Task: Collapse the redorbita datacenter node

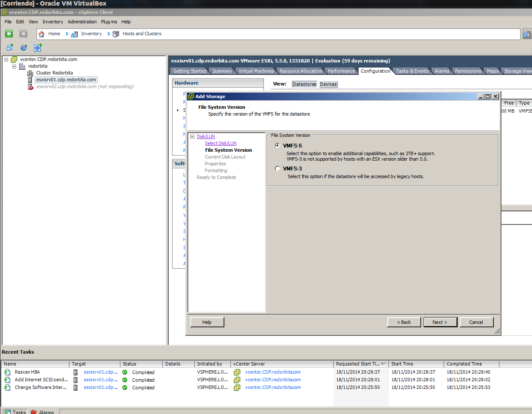Action: pos(14,66)
